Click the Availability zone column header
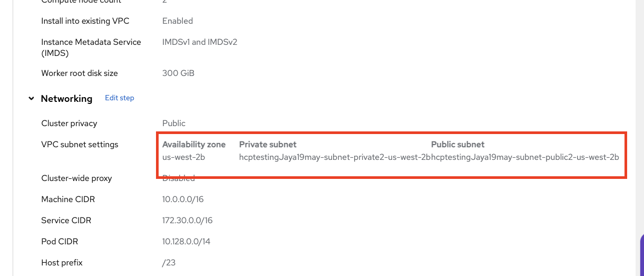The height and width of the screenshot is (276, 644). 194,145
